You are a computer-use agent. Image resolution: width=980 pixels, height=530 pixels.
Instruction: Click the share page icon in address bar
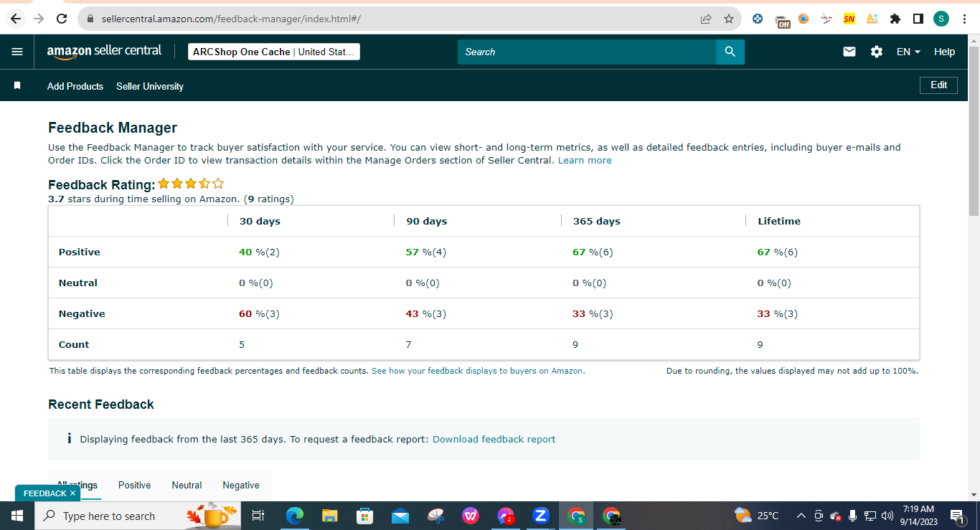[706, 19]
